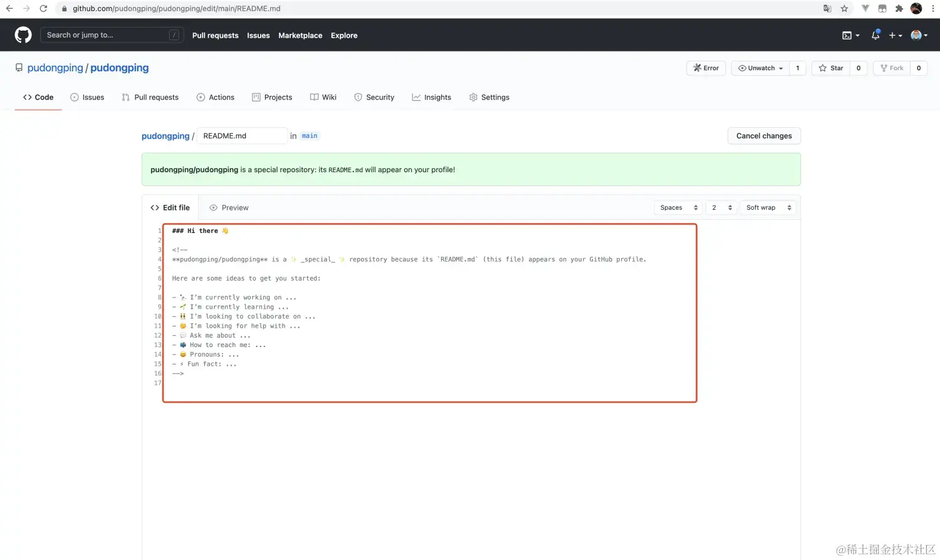The image size is (940, 560).
Task: Open your profile avatar menu in the header
Action: [x=915, y=35]
